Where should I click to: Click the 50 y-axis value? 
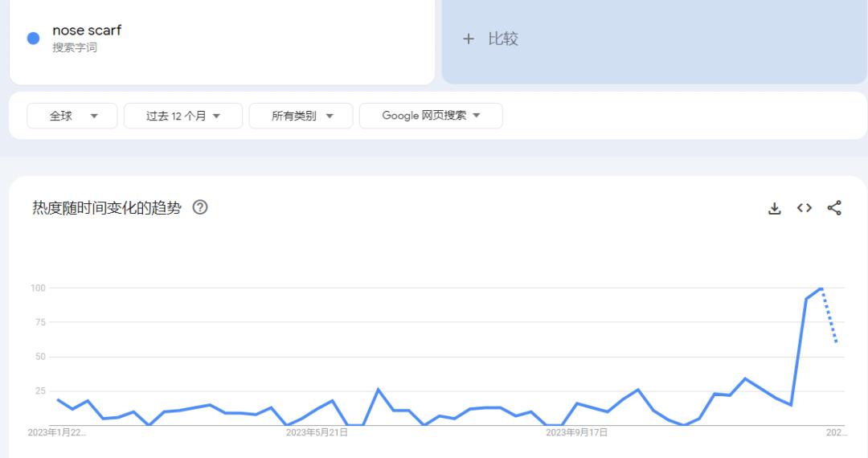pos(40,357)
